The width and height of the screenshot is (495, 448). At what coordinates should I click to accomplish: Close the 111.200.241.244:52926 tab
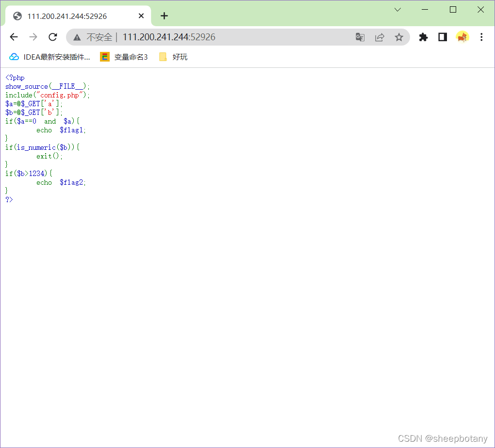[x=141, y=16]
